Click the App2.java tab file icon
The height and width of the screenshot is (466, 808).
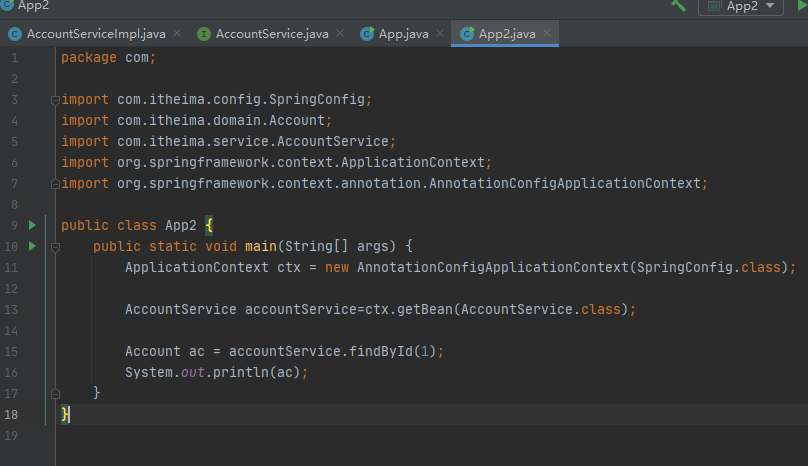(x=467, y=34)
